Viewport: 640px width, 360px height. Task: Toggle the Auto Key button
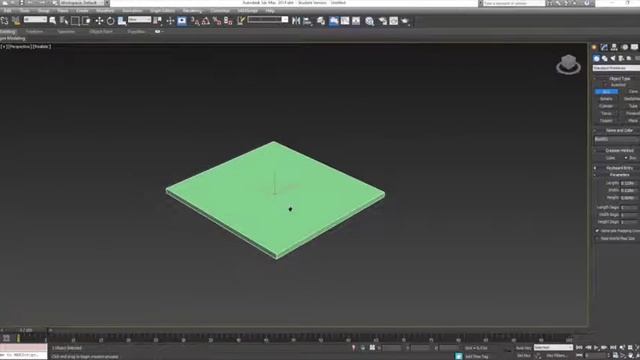tap(523, 348)
